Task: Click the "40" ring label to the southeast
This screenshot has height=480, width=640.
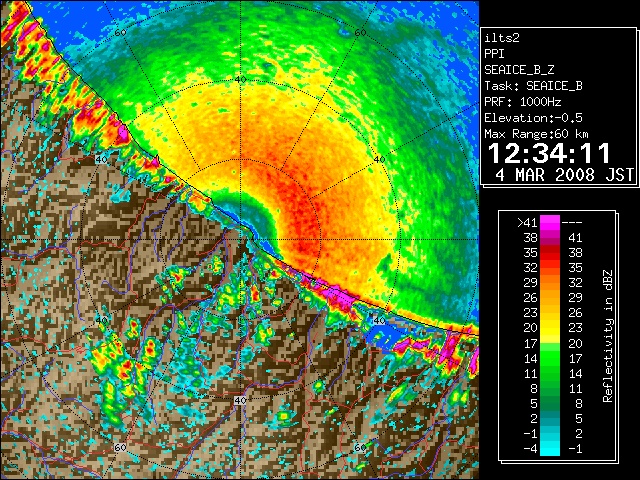Action: 379,320
